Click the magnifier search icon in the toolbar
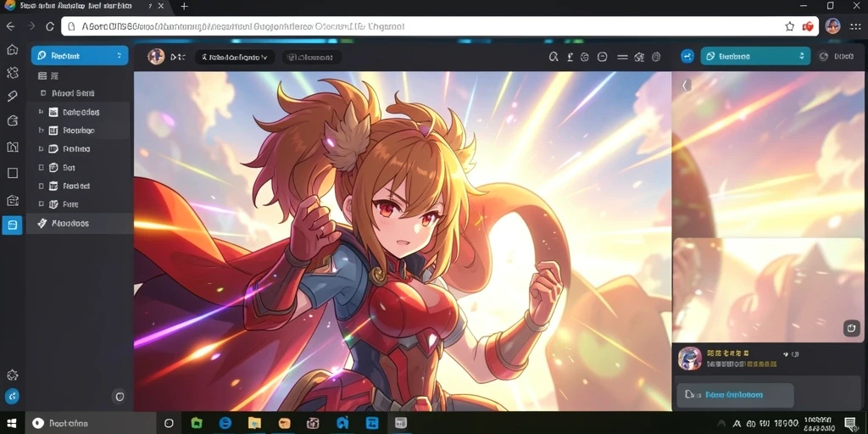This screenshot has width=868, height=434. point(553,57)
